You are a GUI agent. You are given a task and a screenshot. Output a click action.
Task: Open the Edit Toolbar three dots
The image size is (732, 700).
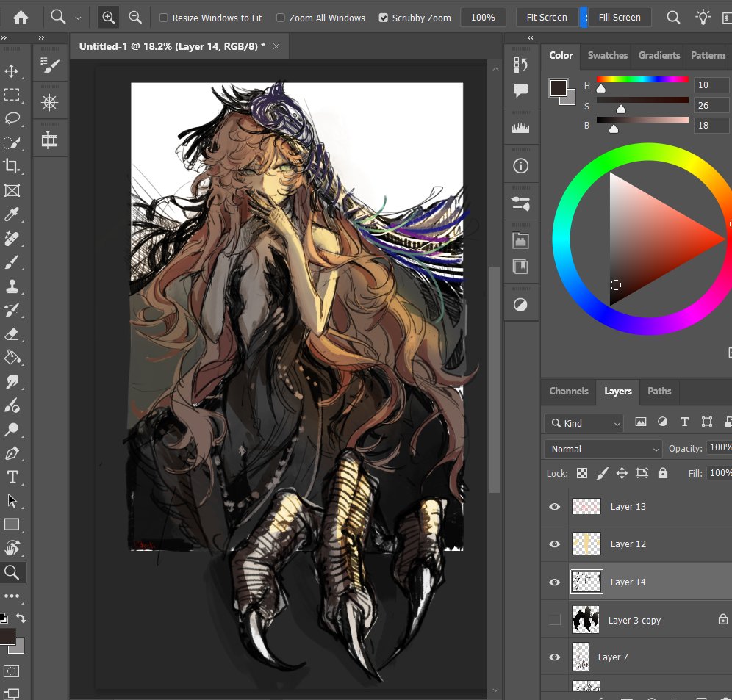pos(12,596)
